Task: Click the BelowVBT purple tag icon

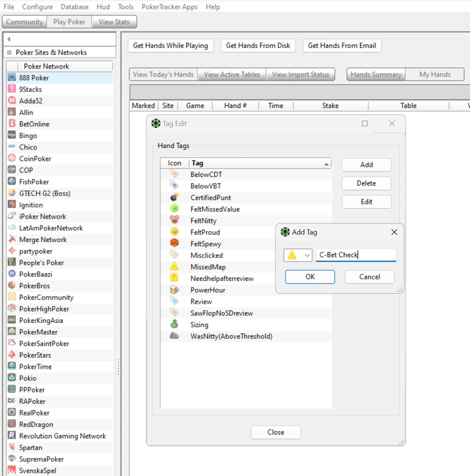Action: (x=174, y=186)
